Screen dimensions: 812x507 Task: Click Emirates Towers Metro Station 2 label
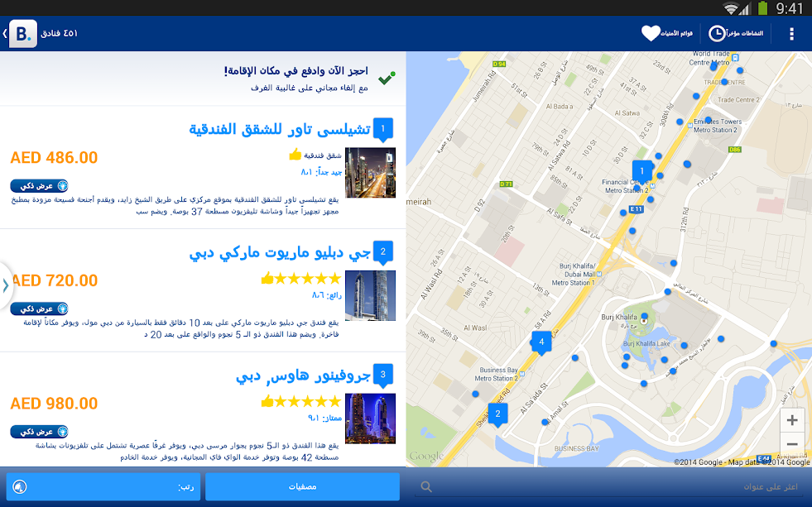(x=718, y=126)
